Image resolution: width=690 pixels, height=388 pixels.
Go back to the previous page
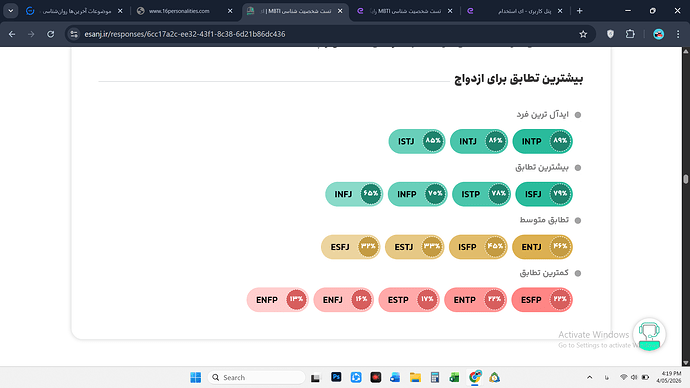[12, 34]
